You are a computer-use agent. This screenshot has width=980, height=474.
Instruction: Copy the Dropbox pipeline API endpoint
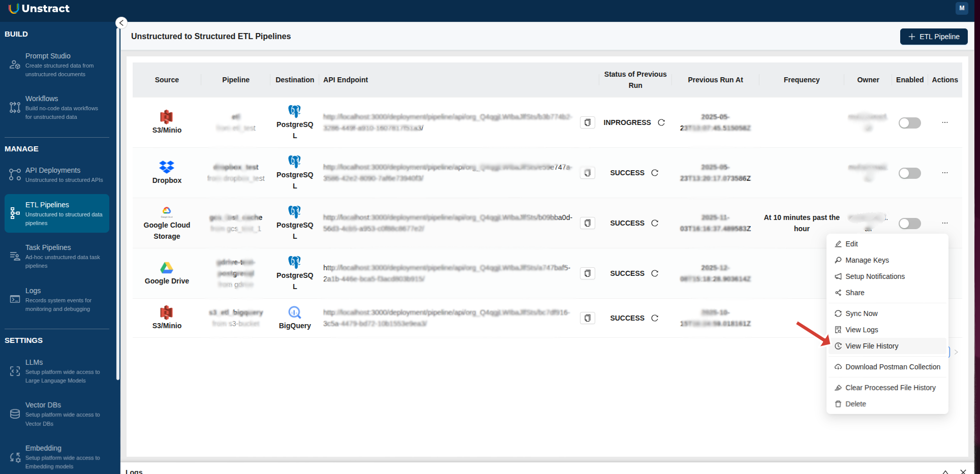[x=587, y=173]
